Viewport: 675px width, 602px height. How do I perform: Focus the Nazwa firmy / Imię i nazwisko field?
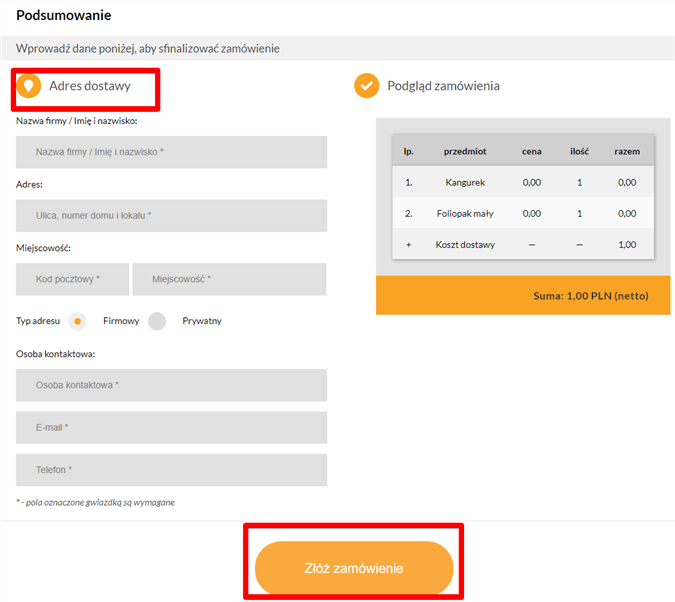coord(171,152)
